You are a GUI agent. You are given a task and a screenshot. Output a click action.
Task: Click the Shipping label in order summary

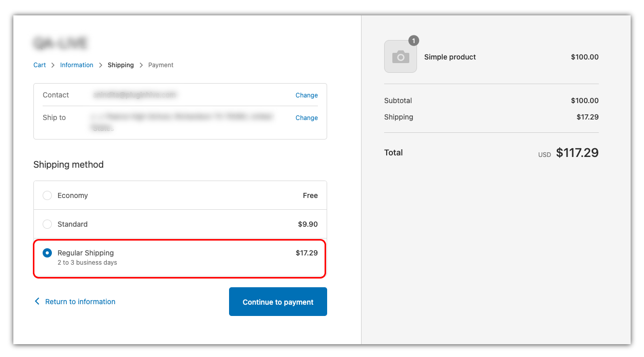[399, 117]
